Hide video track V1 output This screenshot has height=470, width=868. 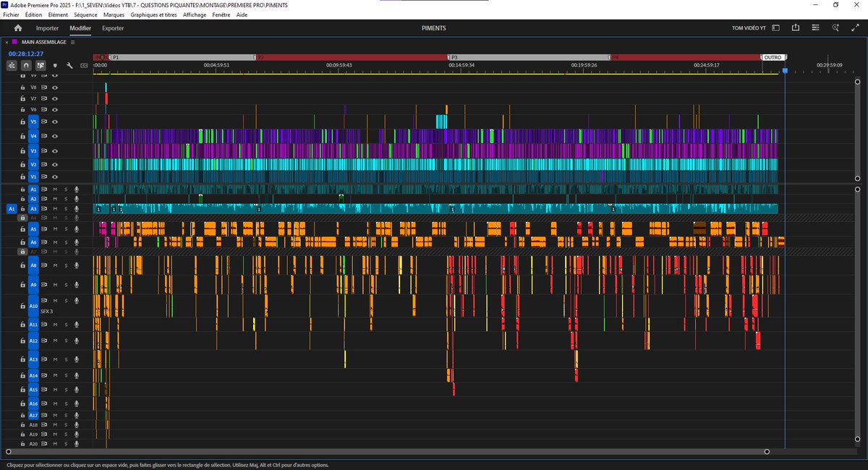[54, 176]
